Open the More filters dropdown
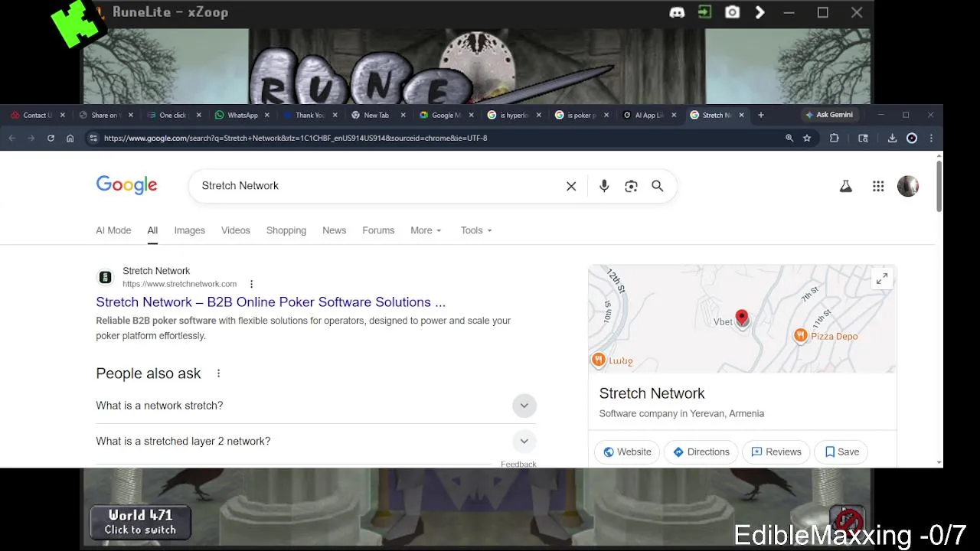This screenshot has width=980, height=551. (426, 230)
